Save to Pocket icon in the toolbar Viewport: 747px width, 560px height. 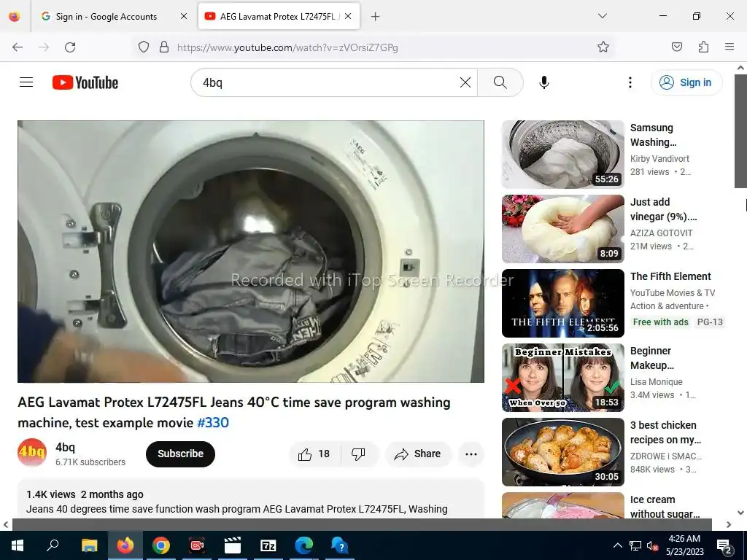point(677,47)
